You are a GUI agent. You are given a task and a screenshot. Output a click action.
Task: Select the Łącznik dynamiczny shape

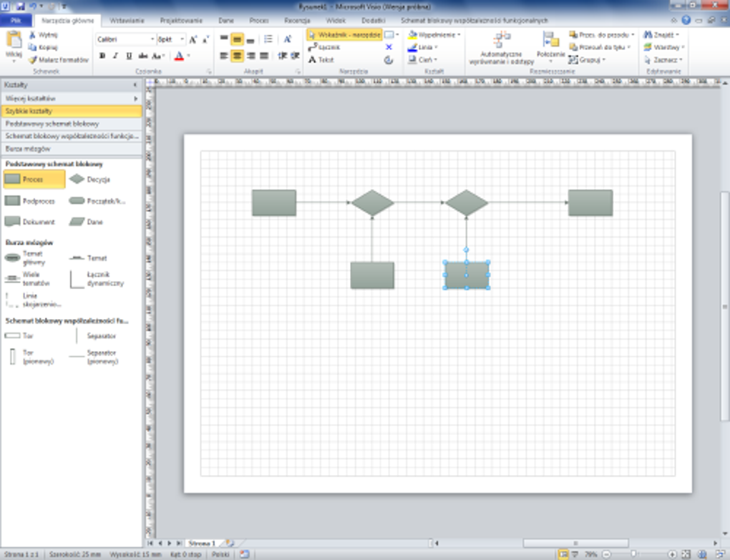point(97,279)
